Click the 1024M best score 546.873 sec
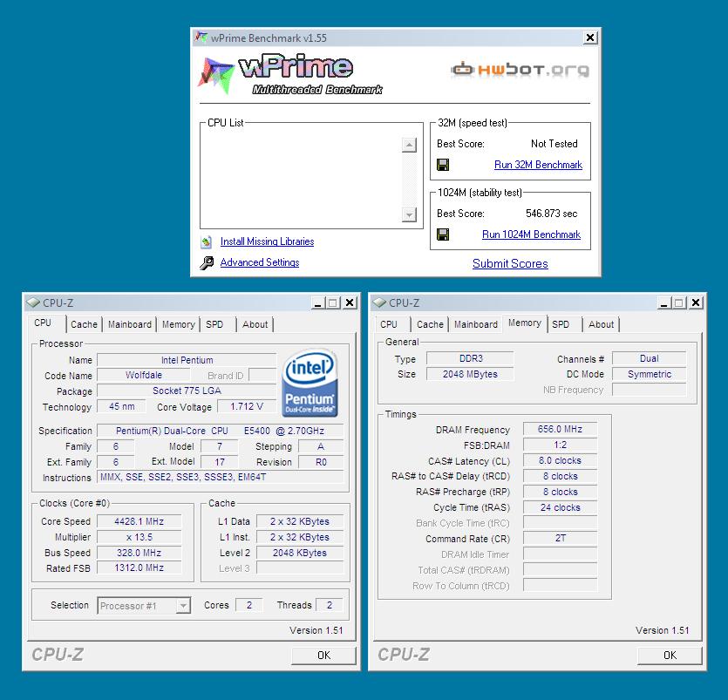Screen dimensions: 728x700 click(552, 214)
